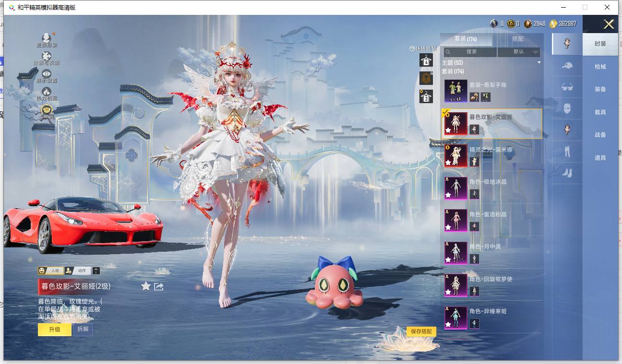Viewport: 622px width, 364px height.
Task: Select the 精灵之光-露米娜 outfit thumbnail
Action: point(456,156)
